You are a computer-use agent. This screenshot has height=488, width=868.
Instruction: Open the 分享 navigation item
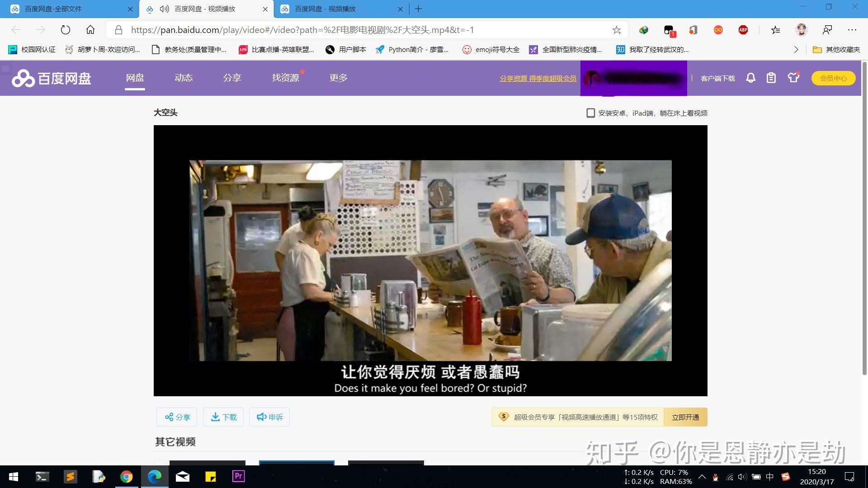tap(232, 78)
